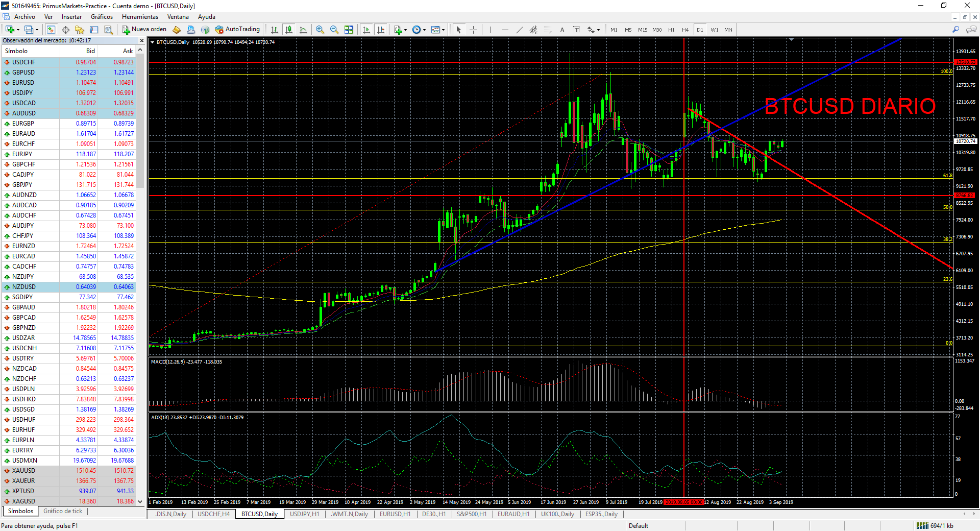The image size is (980, 531).
Task: Click the Zoom In magnifier icon
Action: point(320,30)
